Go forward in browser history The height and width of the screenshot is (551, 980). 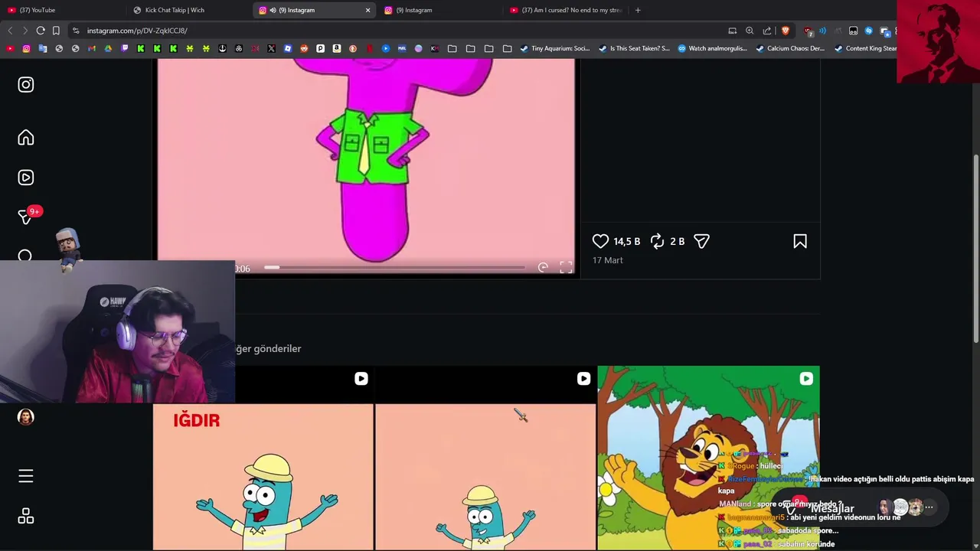[24, 31]
